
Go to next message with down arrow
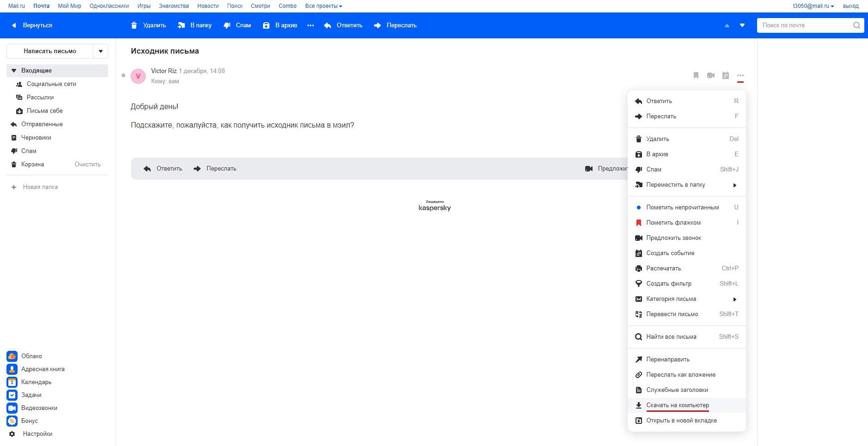742,25
